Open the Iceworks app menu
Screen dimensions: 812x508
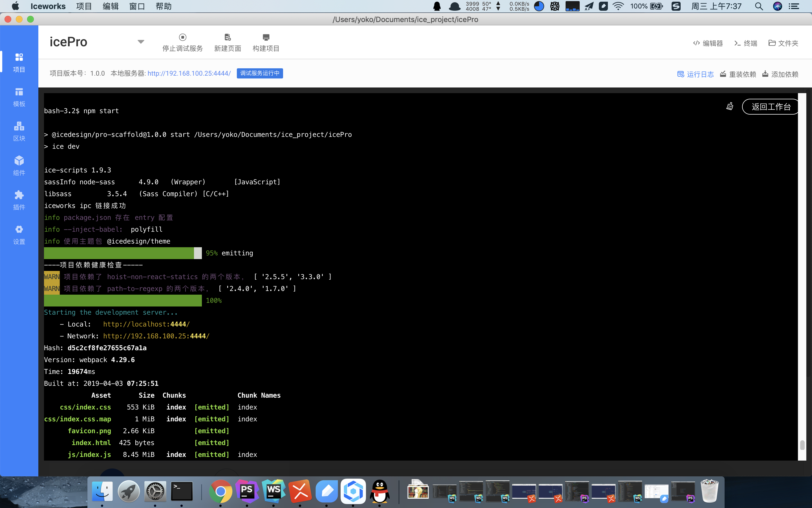point(48,6)
